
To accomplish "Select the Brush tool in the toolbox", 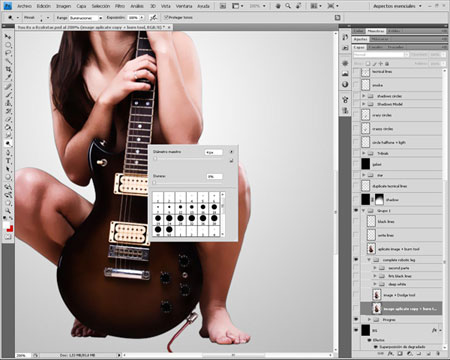I will click(x=8, y=95).
